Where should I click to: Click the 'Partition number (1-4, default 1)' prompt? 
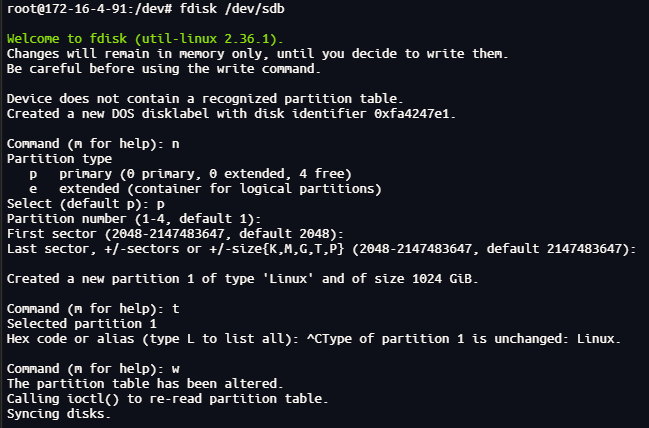pyautogui.click(x=133, y=218)
